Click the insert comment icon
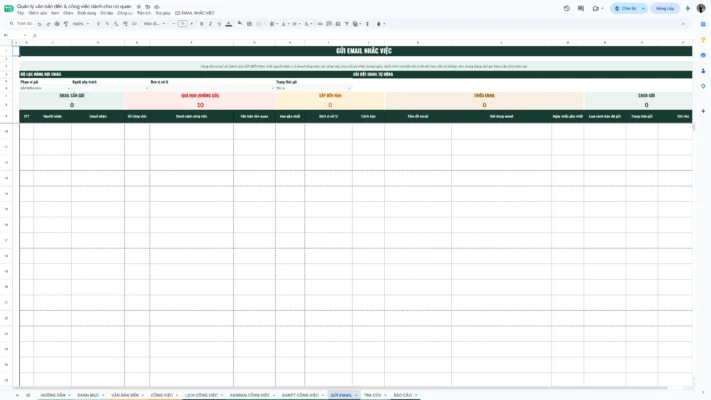The height and width of the screenshot is (400, 711). click(x=329, y=24)
